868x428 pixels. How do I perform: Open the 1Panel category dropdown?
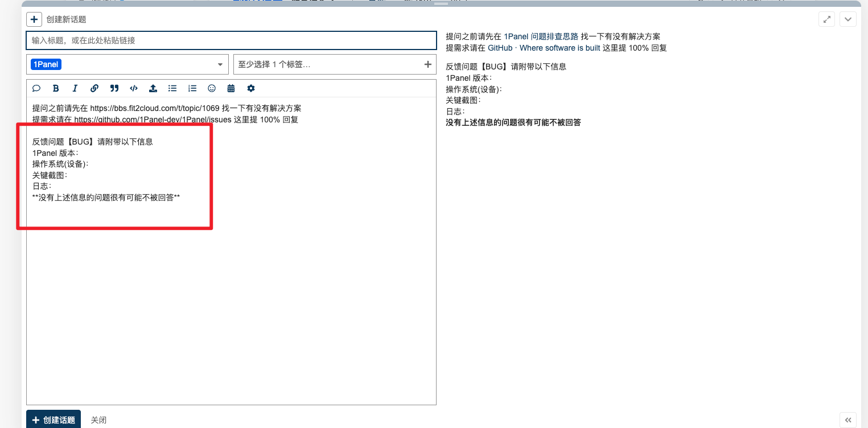click(127, 64)
